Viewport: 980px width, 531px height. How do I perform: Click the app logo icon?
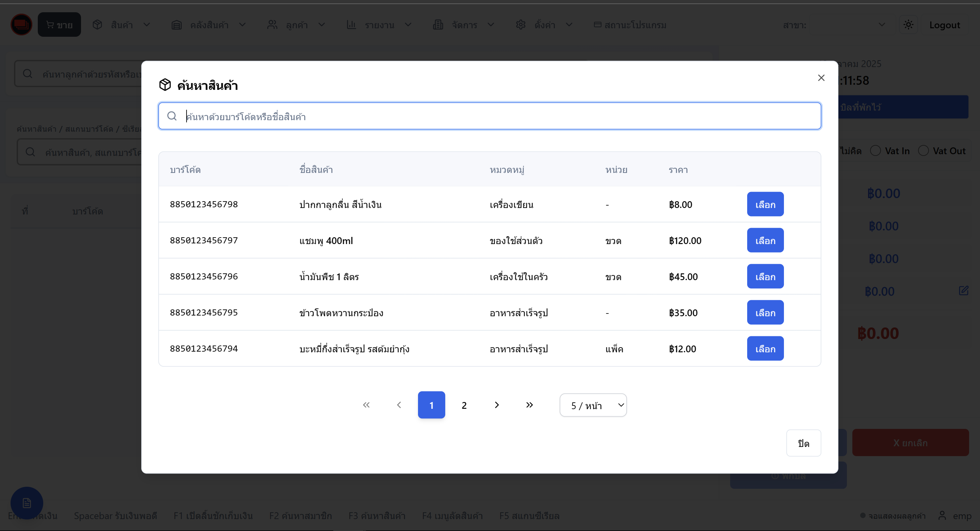coord(21,25)
